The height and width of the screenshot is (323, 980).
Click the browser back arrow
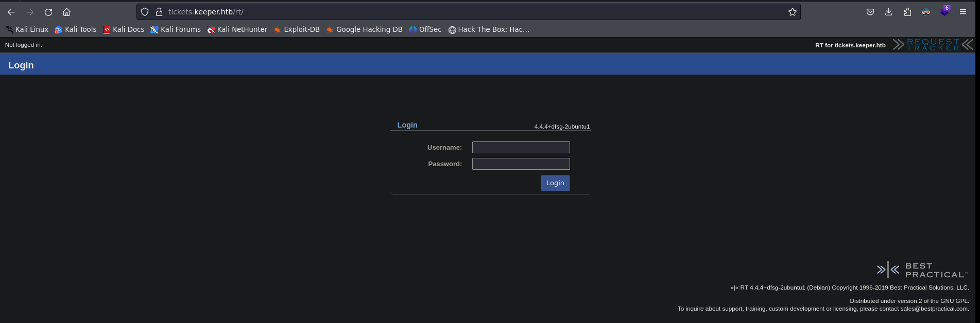point(11,12)
